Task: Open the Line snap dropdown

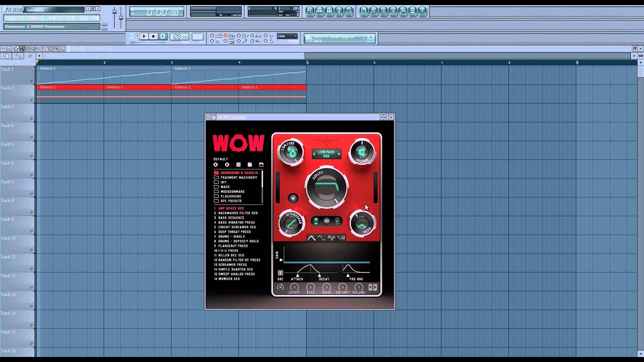Action: coord(287,36)
